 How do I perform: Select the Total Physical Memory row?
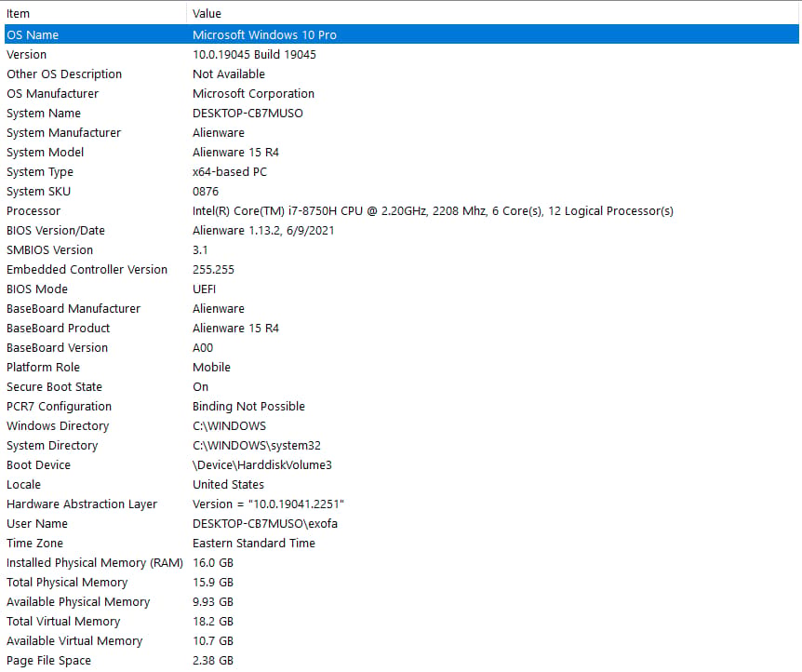tap(402, 583)
